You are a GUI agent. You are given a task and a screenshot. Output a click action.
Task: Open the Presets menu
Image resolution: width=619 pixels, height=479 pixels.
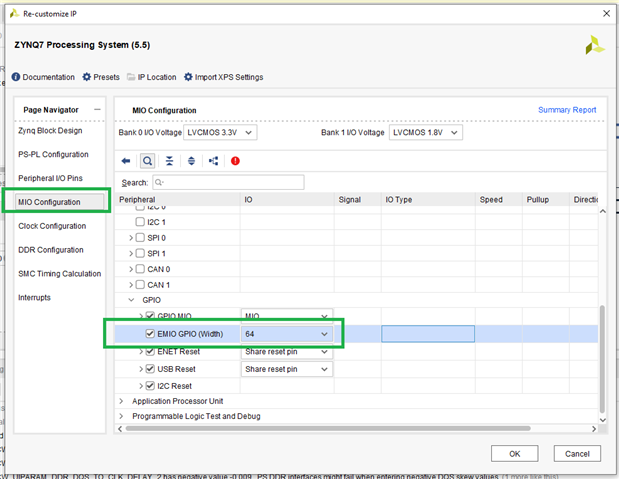[100, 77]
